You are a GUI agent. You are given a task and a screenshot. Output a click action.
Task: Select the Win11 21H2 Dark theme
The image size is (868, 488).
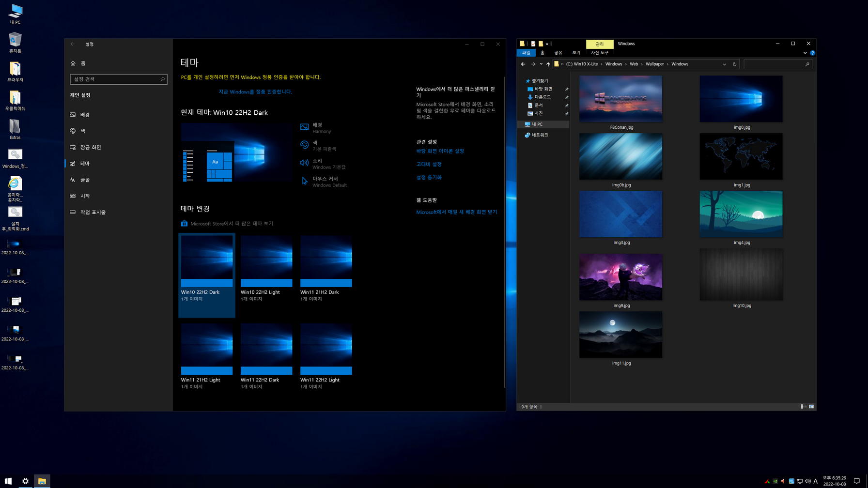[326, 269]
